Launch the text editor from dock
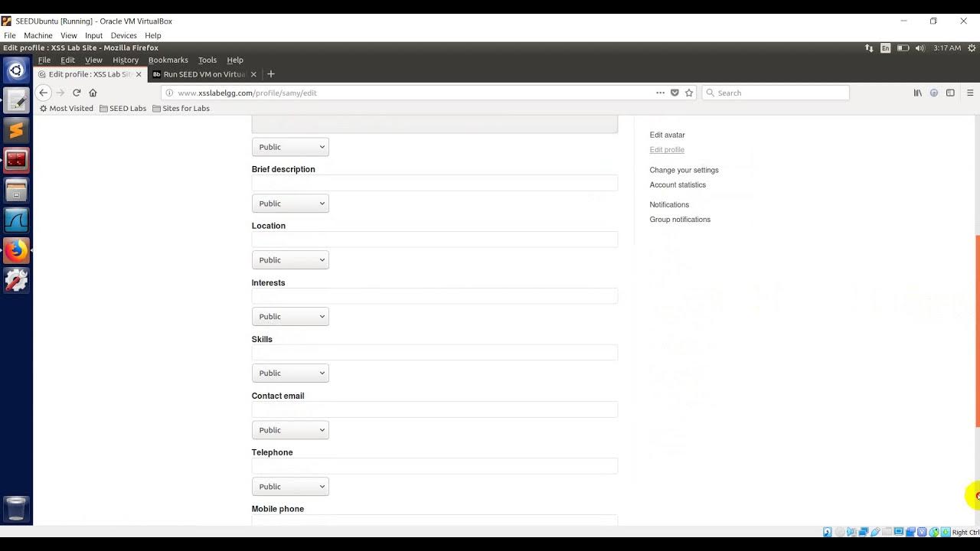This screenshot has height=551, width=980. click(16, 100)
